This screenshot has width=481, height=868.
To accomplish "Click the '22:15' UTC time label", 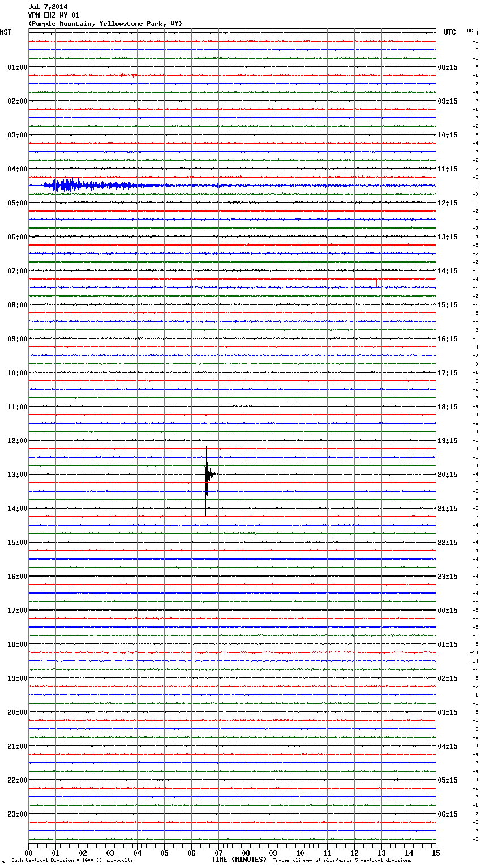I will (x=448, y=543).
